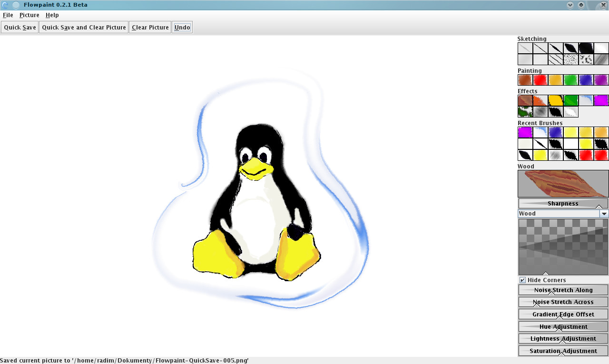This screenshot has width=609, height=364.
Task: Select the large black soft Sketching brush
Action: point(586,48)
